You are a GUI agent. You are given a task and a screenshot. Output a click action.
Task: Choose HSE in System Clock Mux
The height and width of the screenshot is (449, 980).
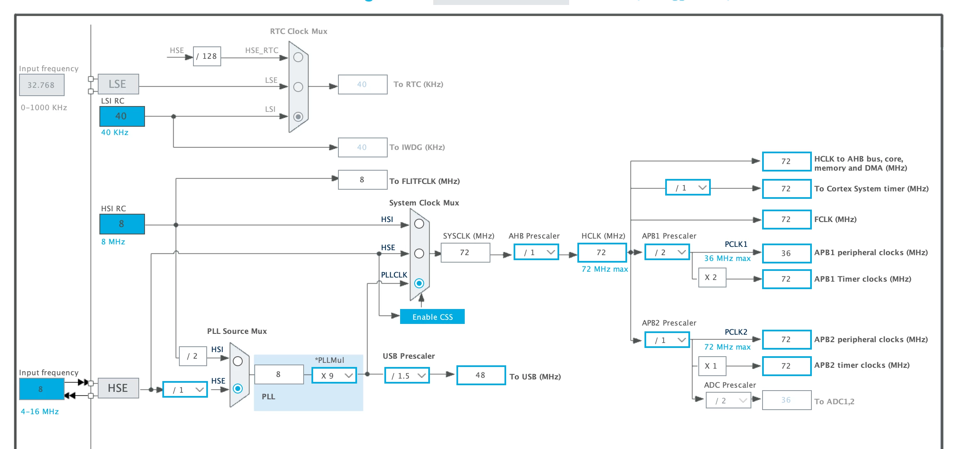pyautogui.click(x=419, y=253)
